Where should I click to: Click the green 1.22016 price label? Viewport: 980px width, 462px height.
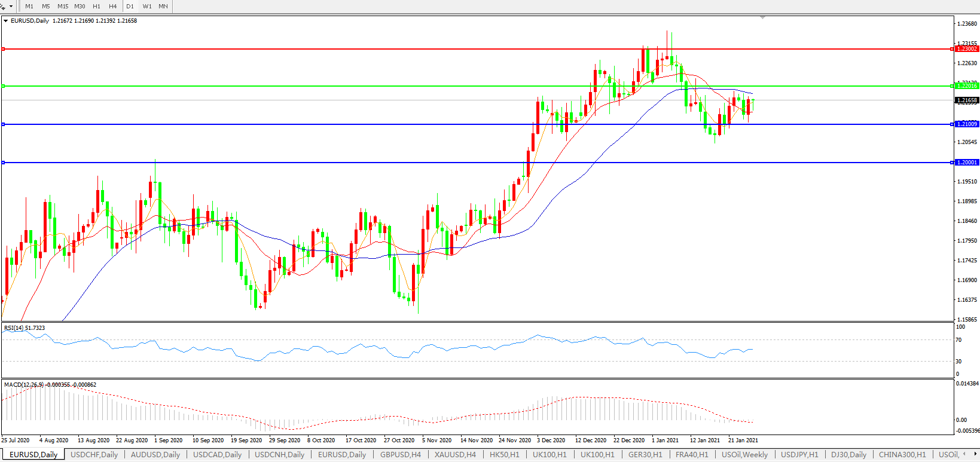967,86
